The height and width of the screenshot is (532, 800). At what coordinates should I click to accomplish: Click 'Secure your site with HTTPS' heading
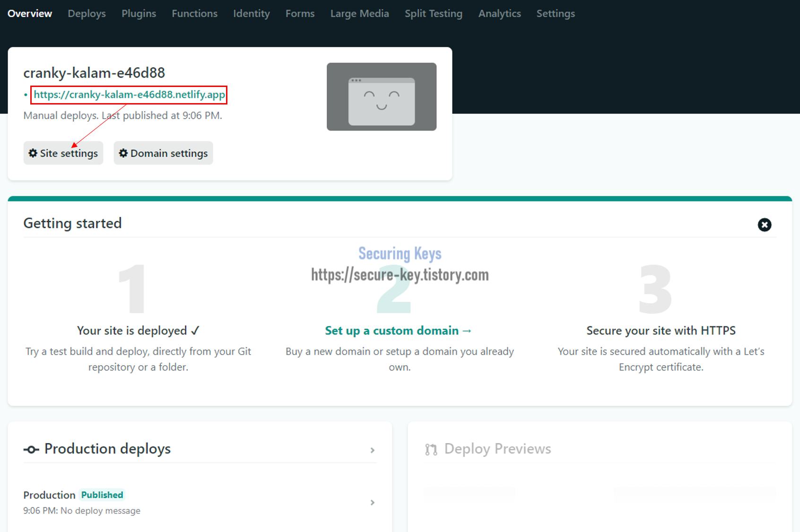(661, 331)
